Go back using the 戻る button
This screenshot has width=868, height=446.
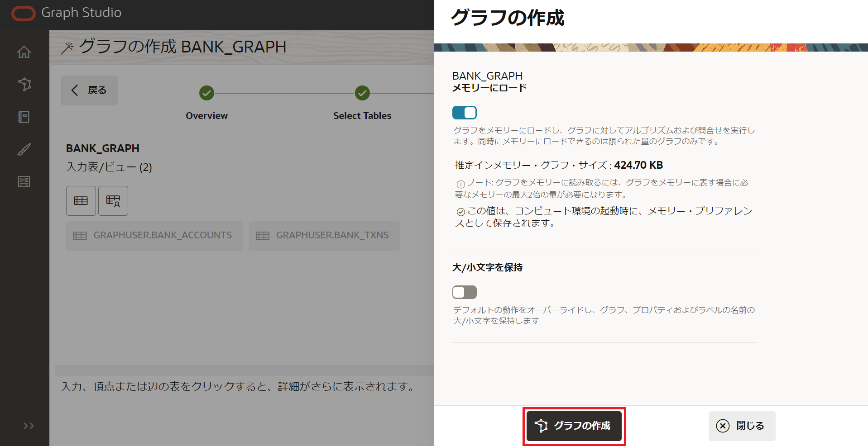[89, 90]
